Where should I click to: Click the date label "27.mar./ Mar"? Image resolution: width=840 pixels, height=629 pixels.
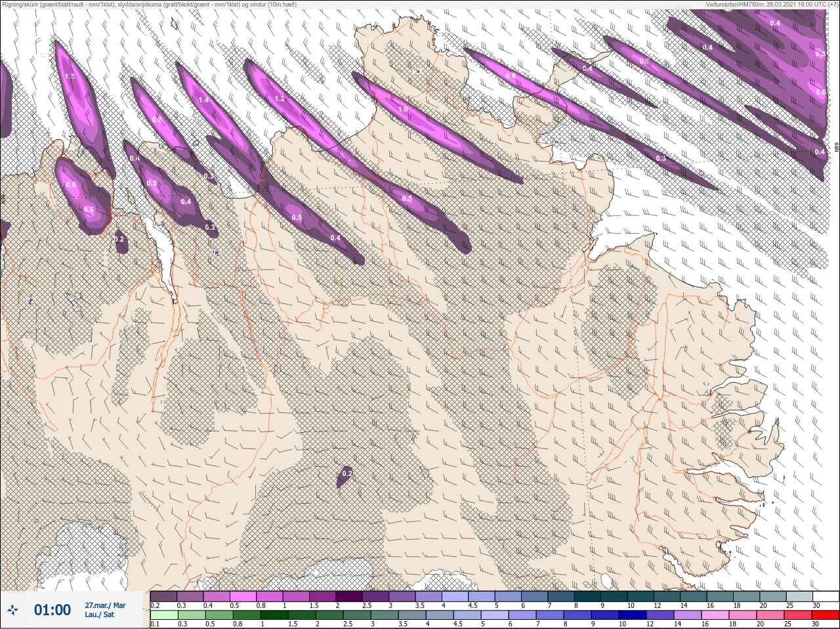[x=105, y=605]
